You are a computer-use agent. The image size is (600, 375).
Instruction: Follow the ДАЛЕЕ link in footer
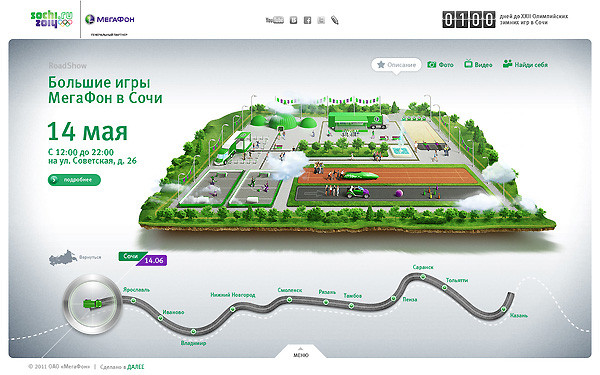[136, 367]
